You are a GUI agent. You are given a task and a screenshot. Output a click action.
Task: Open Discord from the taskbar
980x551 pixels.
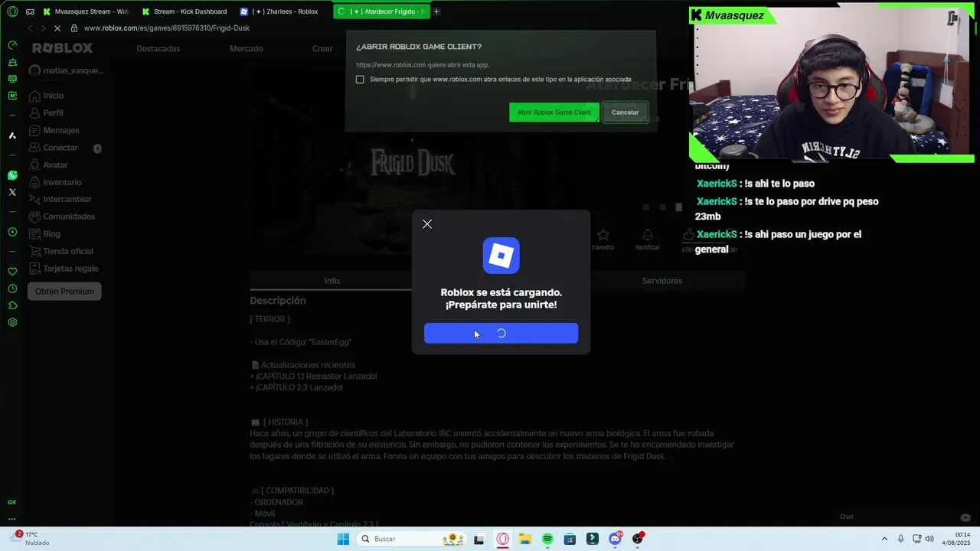(615, 539)
